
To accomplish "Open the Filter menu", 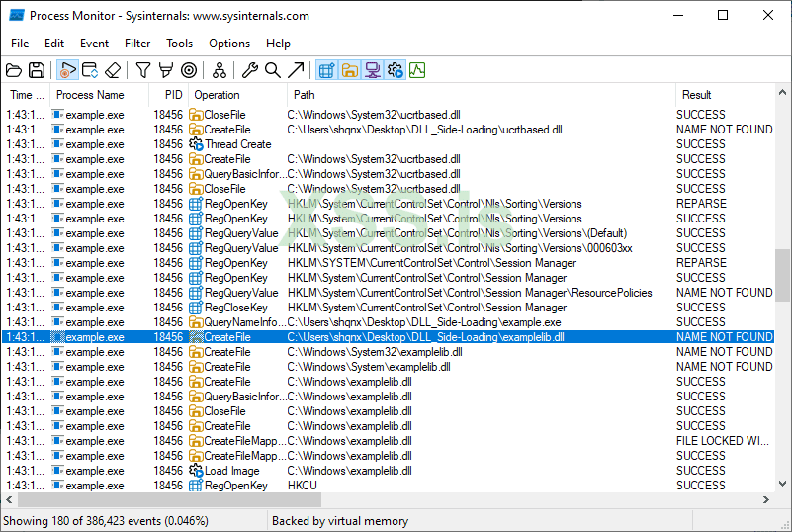I will click(x=137, y=44).
